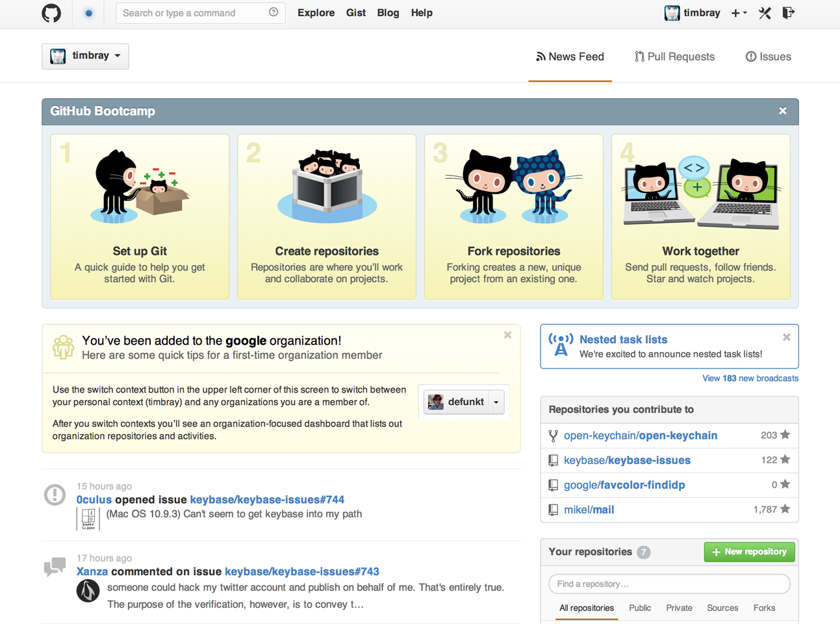The width and height of the screenshot is (840, 624).
Task: Click the search help question icon
Action: (274, 12)
